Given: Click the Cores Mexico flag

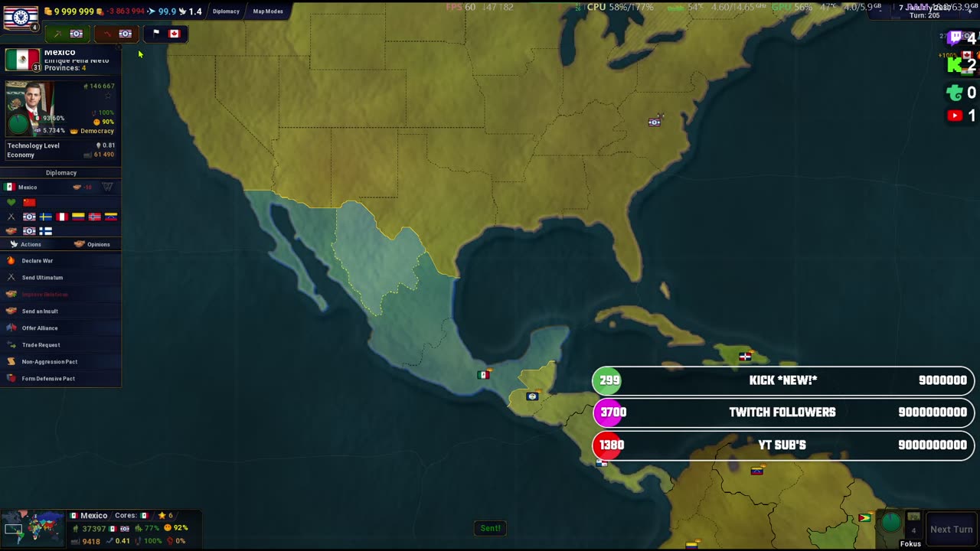Looking at the screenshot, I should (144, 516).
